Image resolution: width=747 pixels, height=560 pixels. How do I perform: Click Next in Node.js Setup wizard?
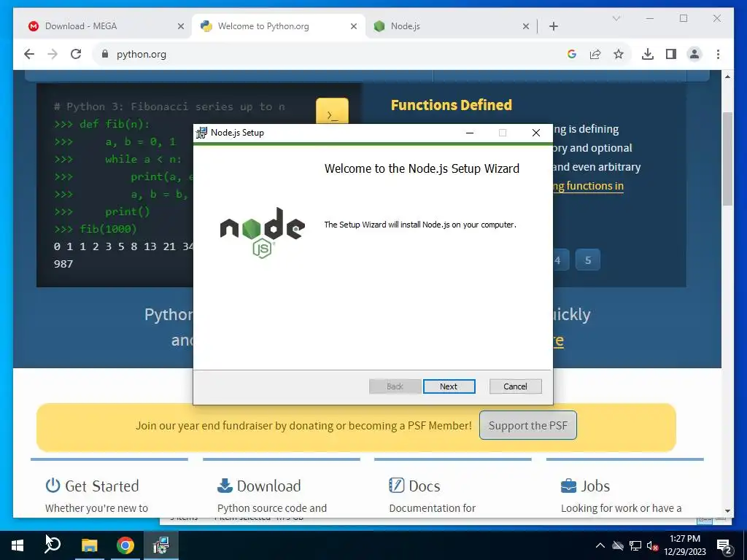pyautogui.click(x=449, y=386)
